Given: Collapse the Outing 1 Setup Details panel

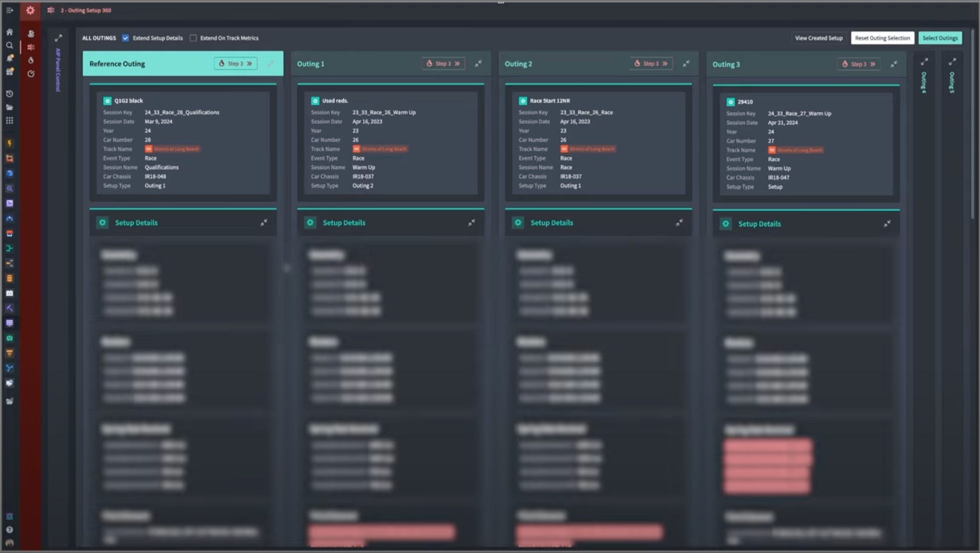Looking at the screenshot, I should tap(471, 223).
